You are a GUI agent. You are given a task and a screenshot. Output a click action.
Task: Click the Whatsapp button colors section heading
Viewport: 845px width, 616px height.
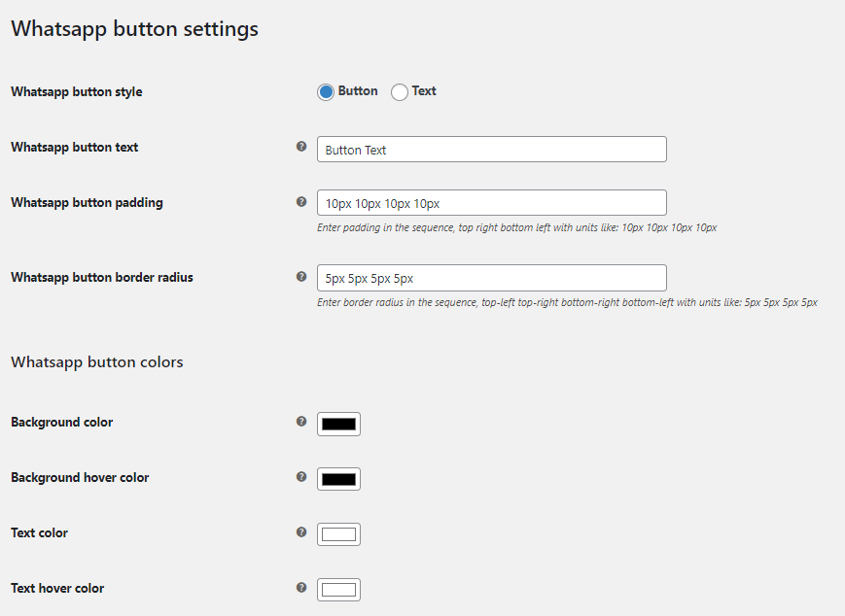[x=97, y=362]
